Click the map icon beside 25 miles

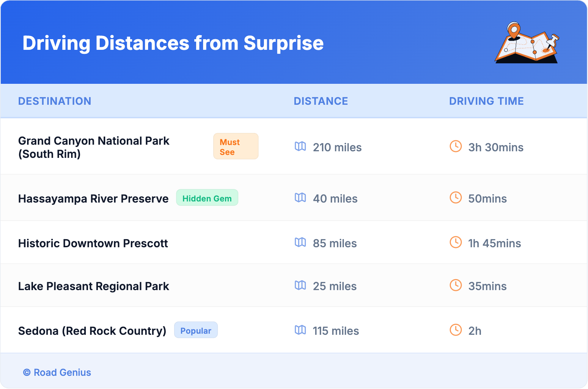pos(300,285)
